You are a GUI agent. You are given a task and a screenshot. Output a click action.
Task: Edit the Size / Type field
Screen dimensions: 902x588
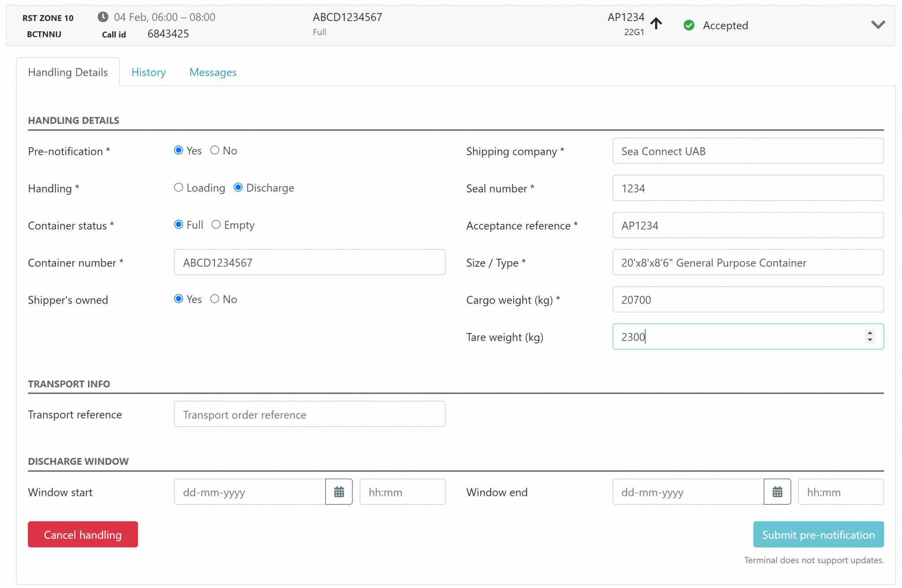pos(748,263)
